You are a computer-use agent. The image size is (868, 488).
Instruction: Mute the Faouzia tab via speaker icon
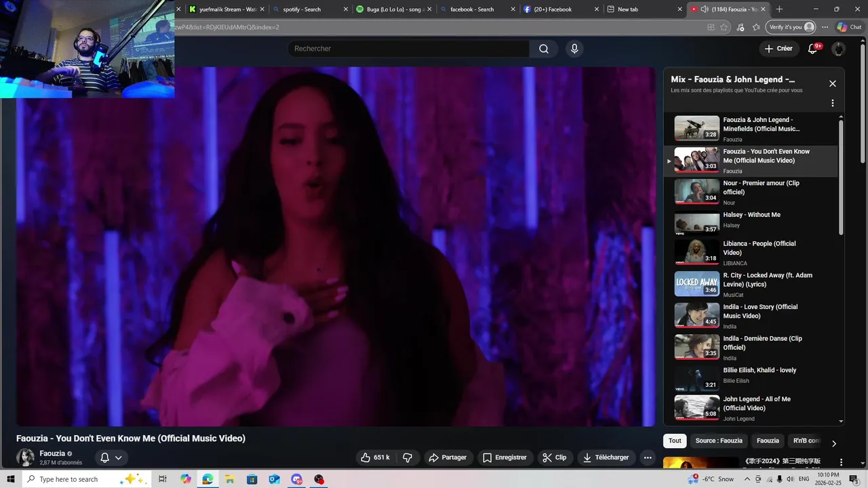705,9
